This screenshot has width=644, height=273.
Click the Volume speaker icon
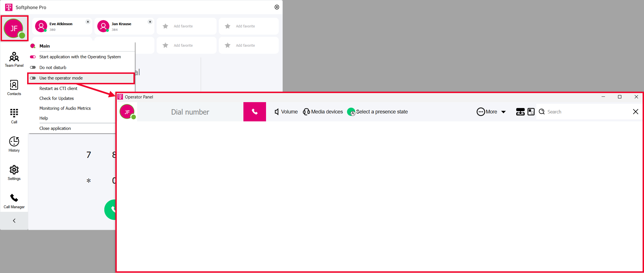tap(277, 112)
